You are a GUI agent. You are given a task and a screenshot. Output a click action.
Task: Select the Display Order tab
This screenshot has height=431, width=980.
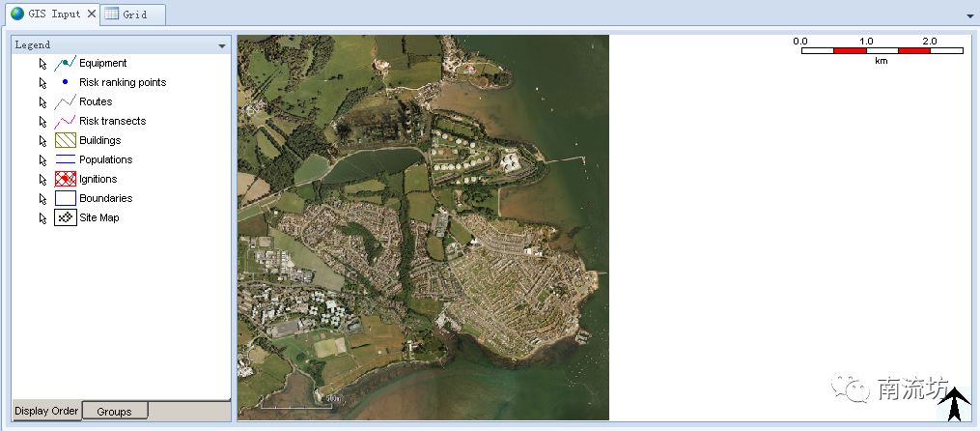pyautogui.click(x=46, y=412)
